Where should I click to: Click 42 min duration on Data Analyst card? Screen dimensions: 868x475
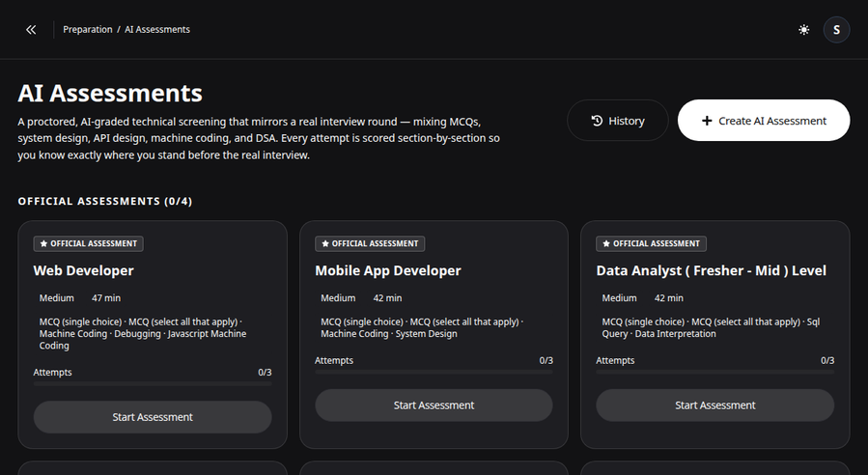coord(669,298)
